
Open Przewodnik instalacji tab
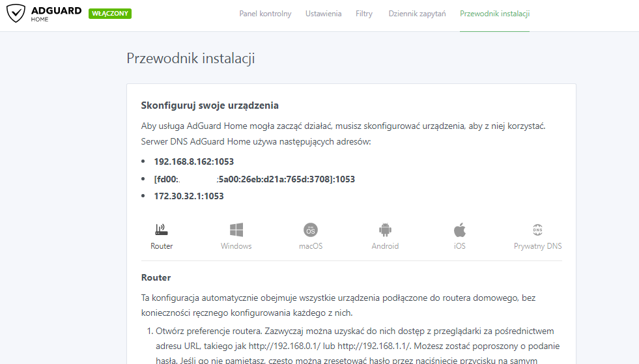tap(495, 14)
